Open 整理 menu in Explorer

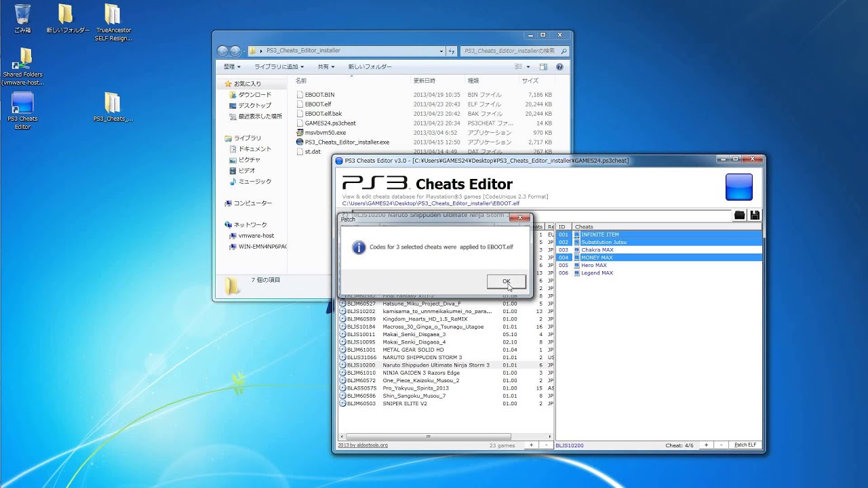point(232,67)
